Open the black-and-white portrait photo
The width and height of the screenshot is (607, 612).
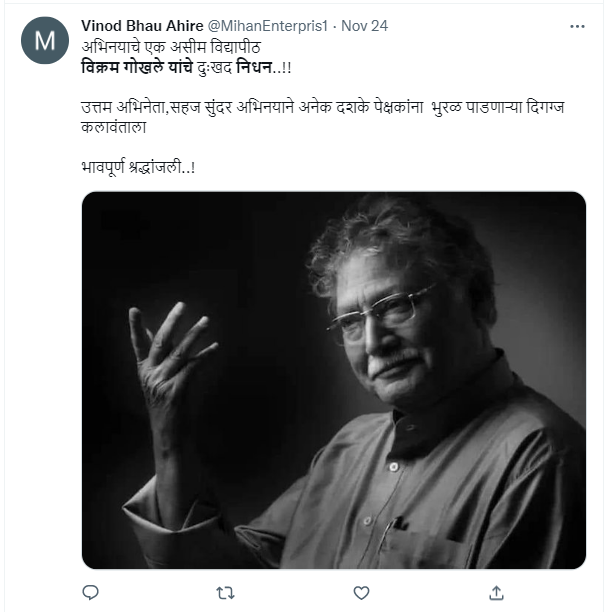click(333, 380)
